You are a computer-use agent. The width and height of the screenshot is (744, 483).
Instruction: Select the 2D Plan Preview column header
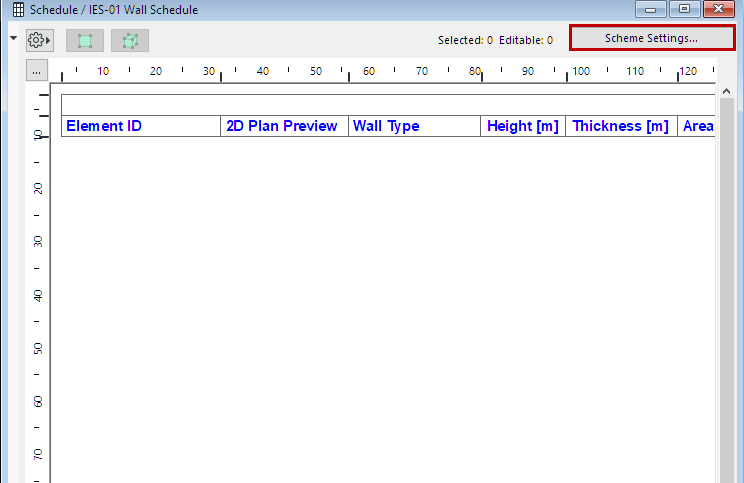pos(284,126)
